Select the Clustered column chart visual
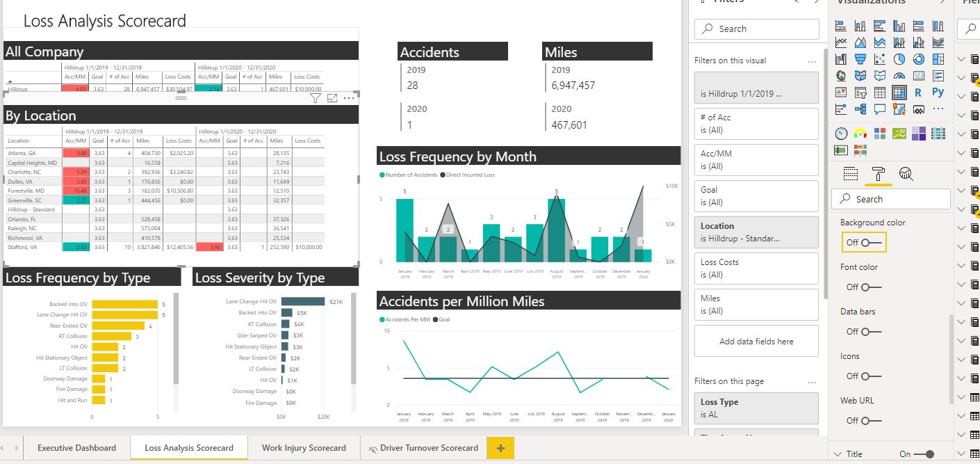Screen dimensions: 980x464 point(899,26)
